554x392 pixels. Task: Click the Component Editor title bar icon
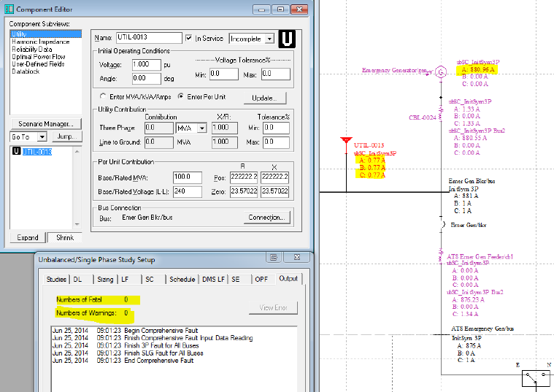point(8,7)
